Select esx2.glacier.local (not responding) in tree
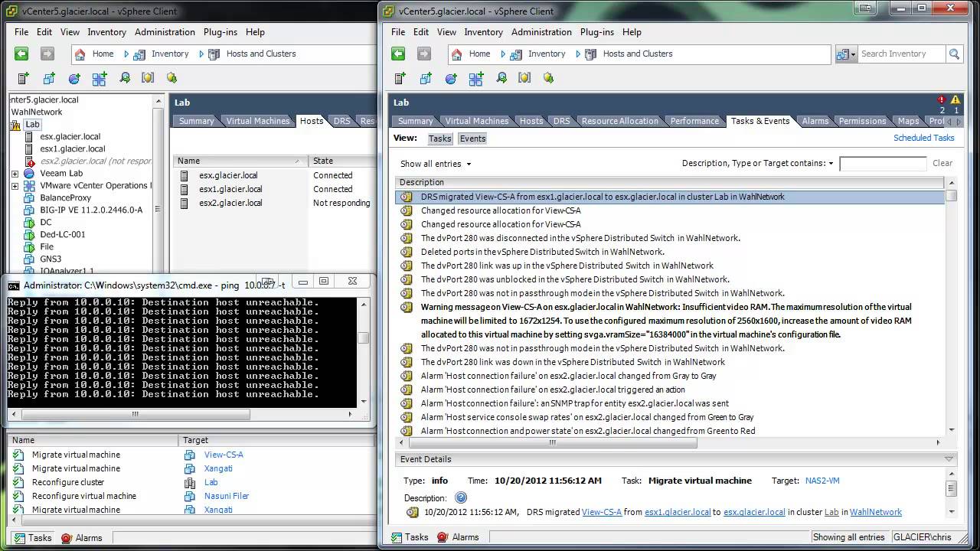The width and height of the screenshot is (980, 551). 96,161
